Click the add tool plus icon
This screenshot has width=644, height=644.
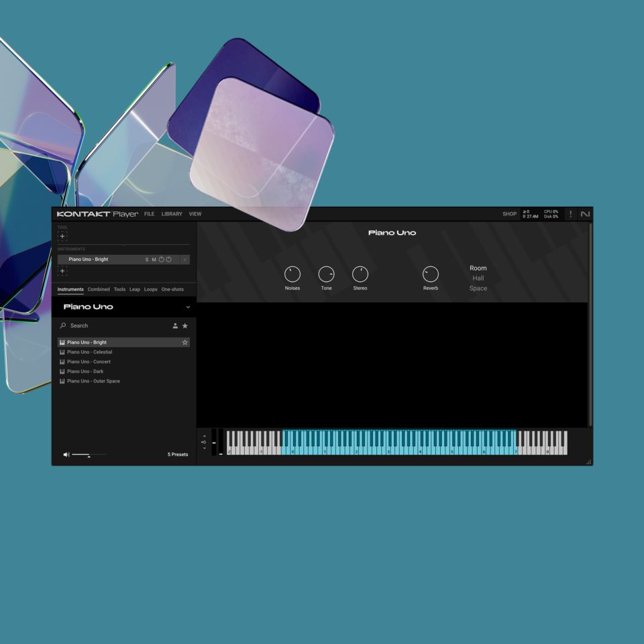click(62, 236)
